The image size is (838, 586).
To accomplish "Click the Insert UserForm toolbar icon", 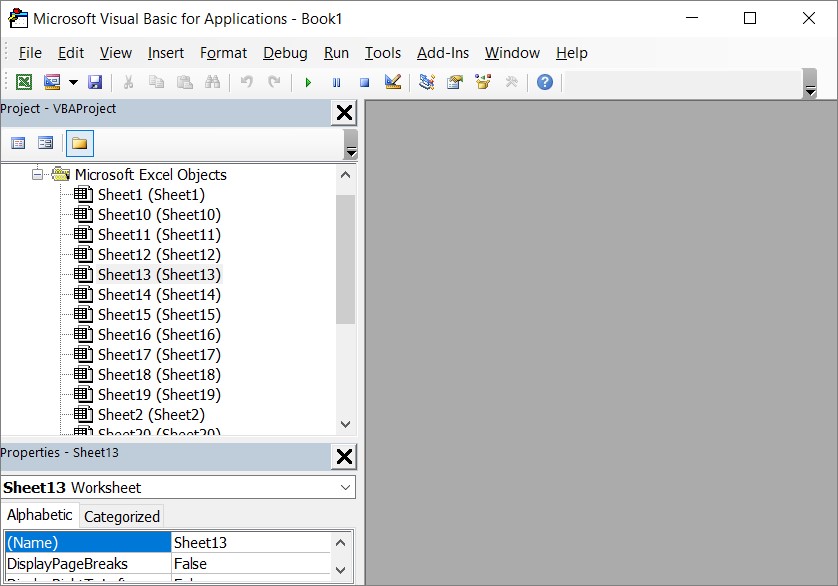I will tap(52, 82).
